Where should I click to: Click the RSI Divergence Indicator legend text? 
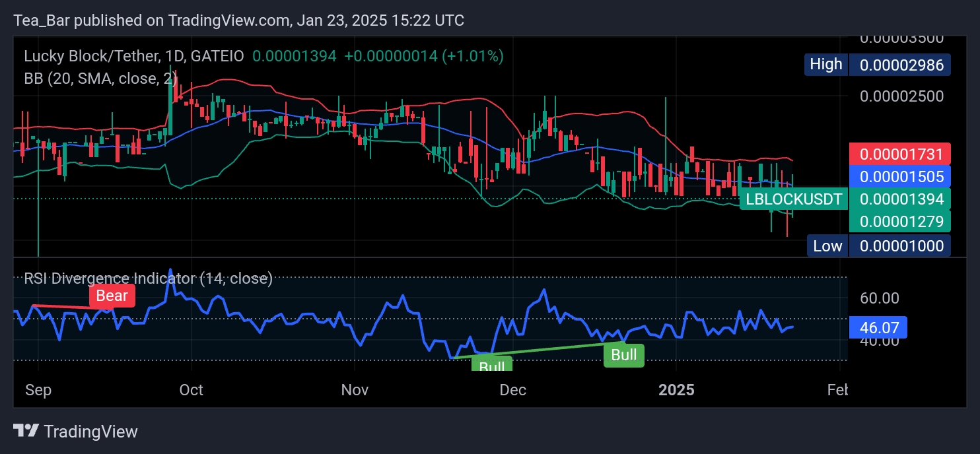(x=149, y=278)
